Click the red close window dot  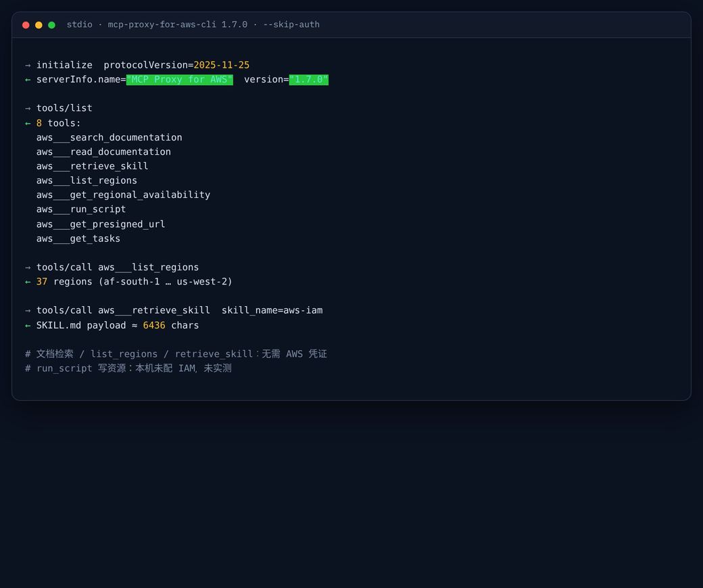(x=26, y=25)
